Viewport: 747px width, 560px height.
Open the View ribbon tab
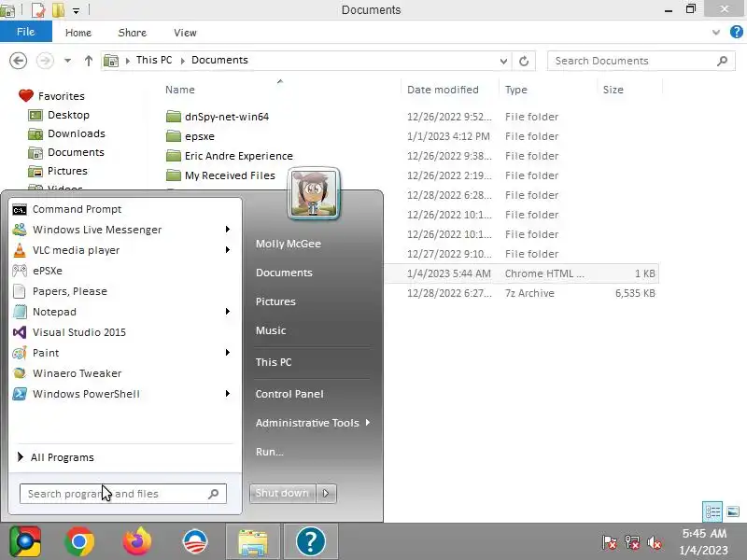tap(185, 33)
